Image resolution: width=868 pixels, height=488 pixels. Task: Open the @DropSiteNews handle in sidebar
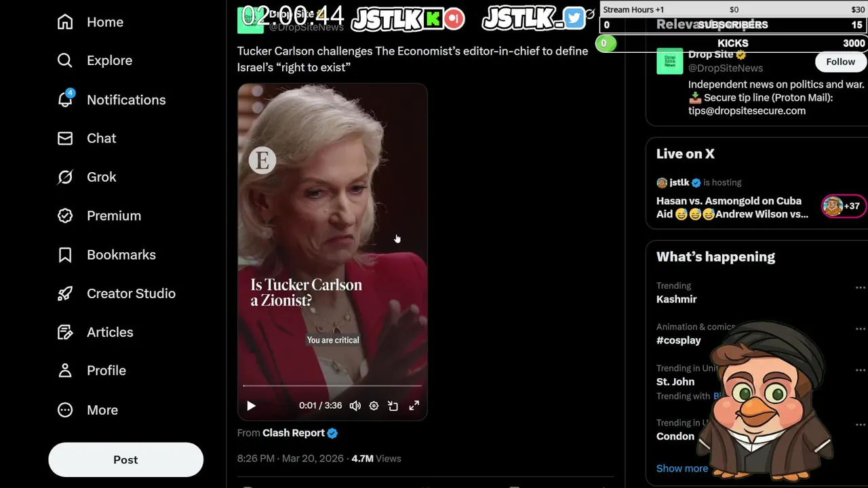point(726,68)
